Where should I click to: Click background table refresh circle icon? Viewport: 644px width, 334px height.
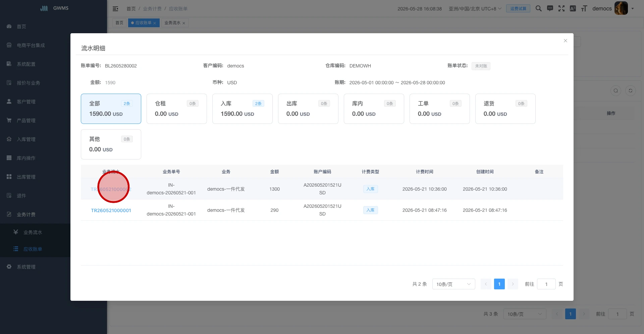631,91
